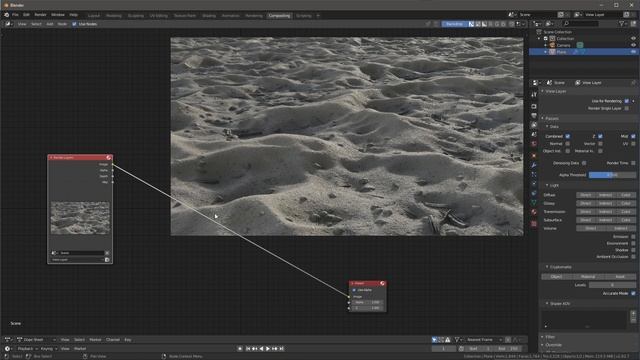Enable Cryptomatte Material pass

pyautogui.click(x=588, y=277)
